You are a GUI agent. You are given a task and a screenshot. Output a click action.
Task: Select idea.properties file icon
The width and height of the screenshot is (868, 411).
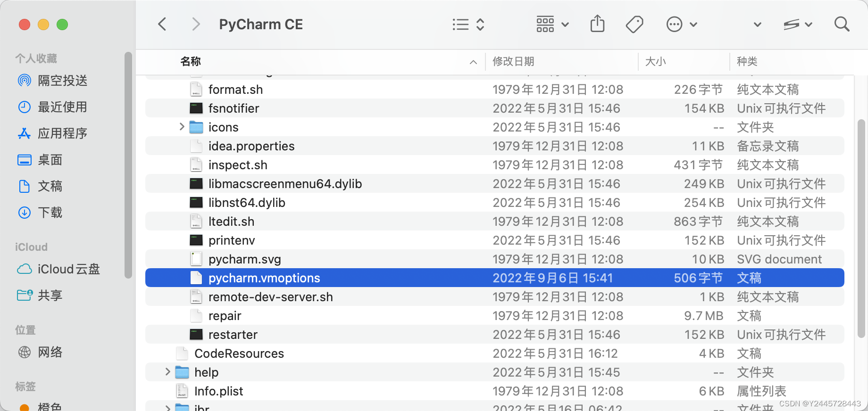[x=196, y=146]
